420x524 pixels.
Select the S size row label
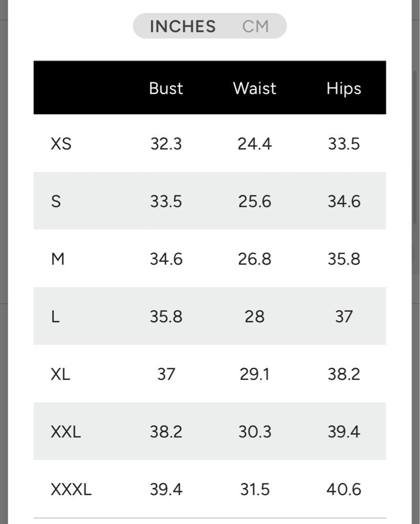point(56,202)
